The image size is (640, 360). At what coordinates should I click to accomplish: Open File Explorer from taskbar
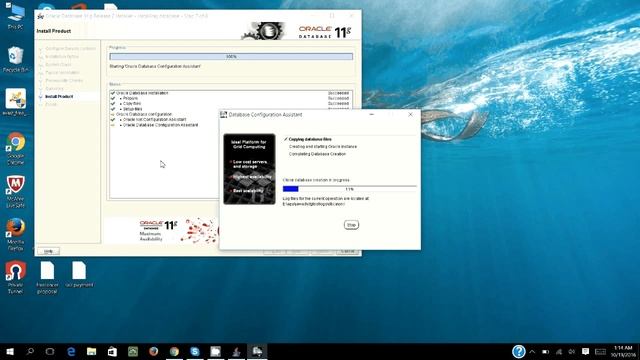click(x=91, y=351)
